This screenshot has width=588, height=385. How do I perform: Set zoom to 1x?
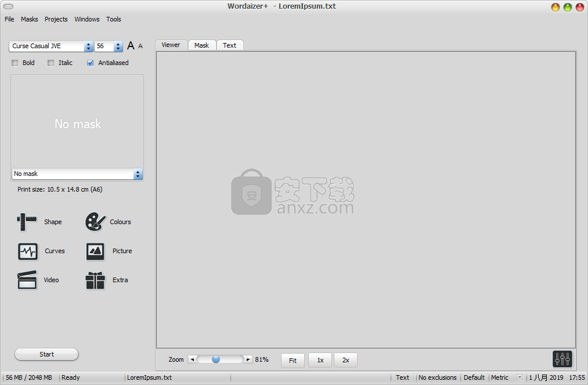(x=320, y=360)
